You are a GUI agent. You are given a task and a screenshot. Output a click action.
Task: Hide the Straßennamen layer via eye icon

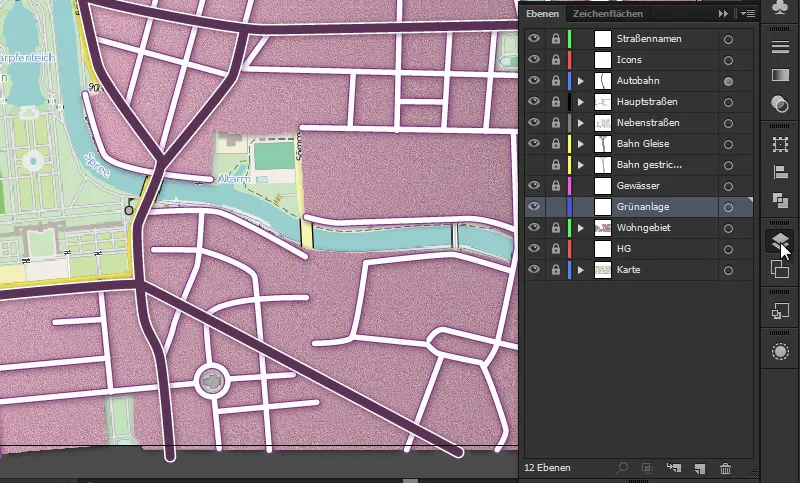pyautogui.click(x=534, y=38)
